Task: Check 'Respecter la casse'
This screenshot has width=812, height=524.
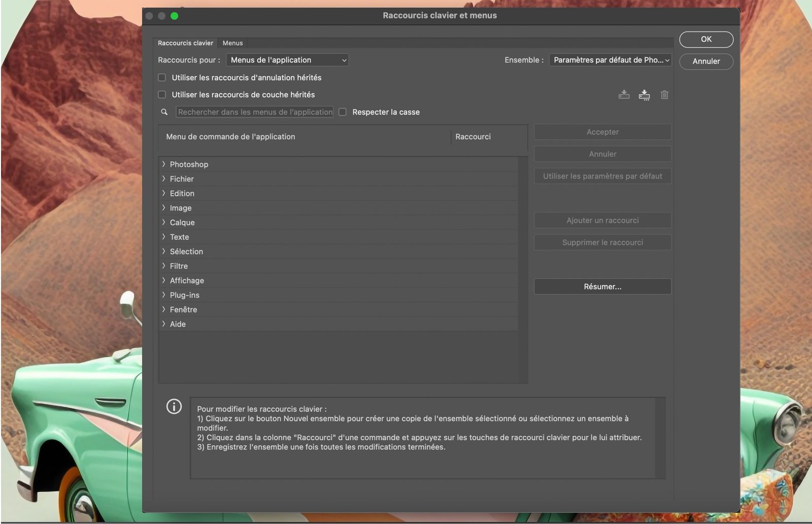Action: (x=343, y=112)
